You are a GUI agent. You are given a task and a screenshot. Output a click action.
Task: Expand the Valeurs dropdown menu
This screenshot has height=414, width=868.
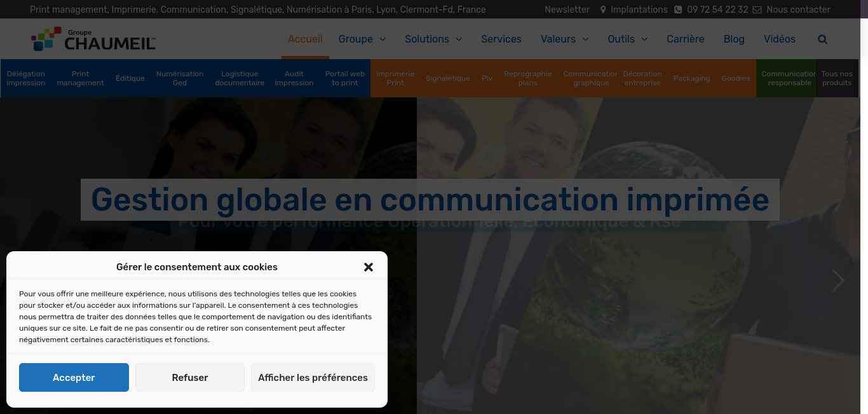click(564, 39)
